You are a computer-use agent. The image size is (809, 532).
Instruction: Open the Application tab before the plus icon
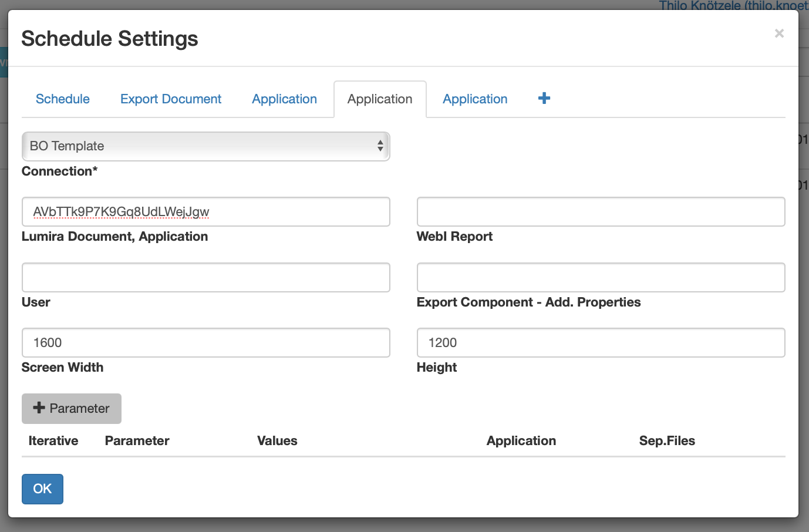tap(475, 99)
